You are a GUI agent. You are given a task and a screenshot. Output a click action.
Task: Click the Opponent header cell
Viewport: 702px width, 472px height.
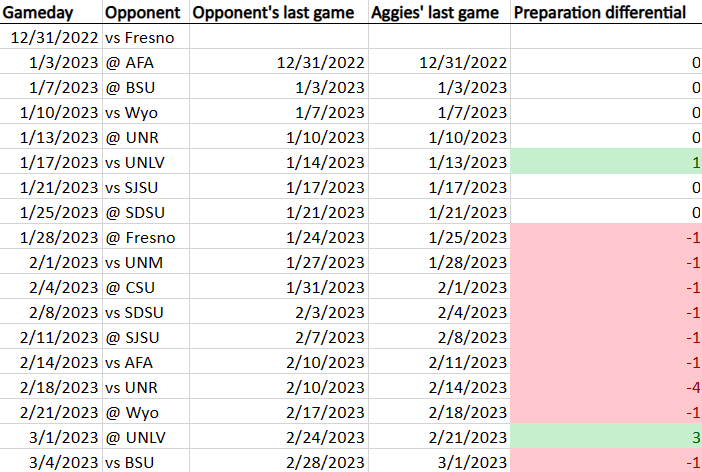146,12
